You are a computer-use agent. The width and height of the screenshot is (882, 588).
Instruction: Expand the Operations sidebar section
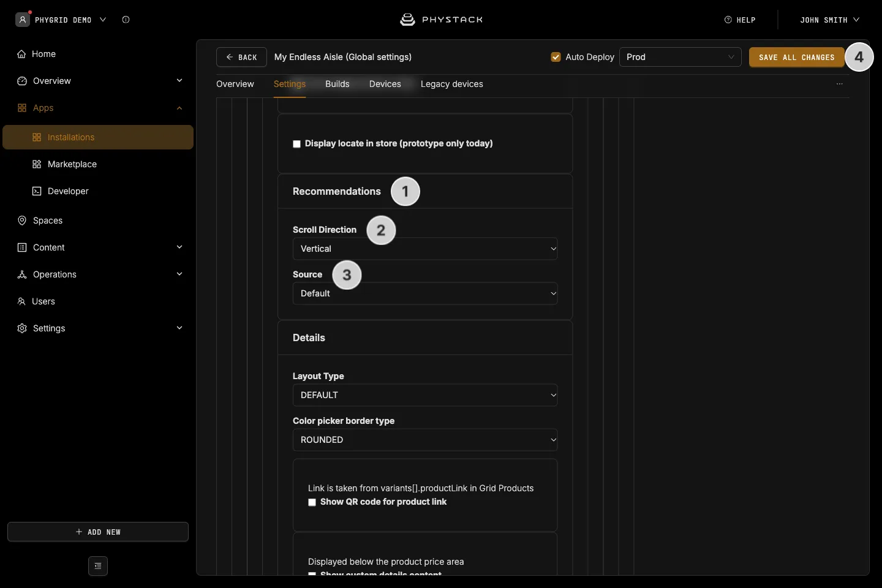tap(179, 274)
